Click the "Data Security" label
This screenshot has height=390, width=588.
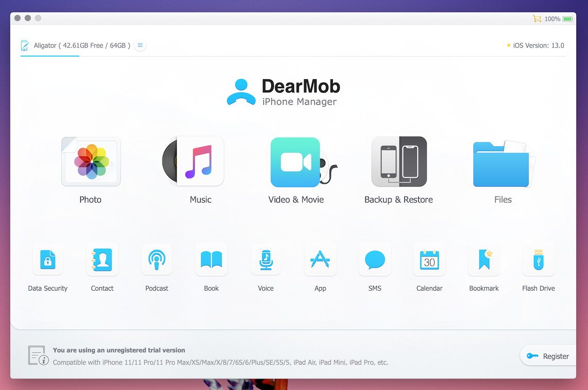coord(48,288)
